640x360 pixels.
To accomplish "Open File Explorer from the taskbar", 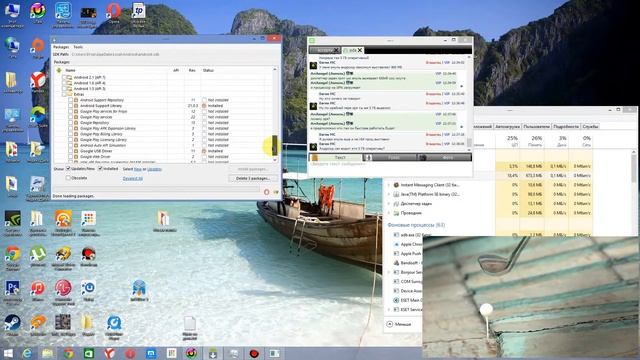I will pyautogui.click(x=48, y=353).
